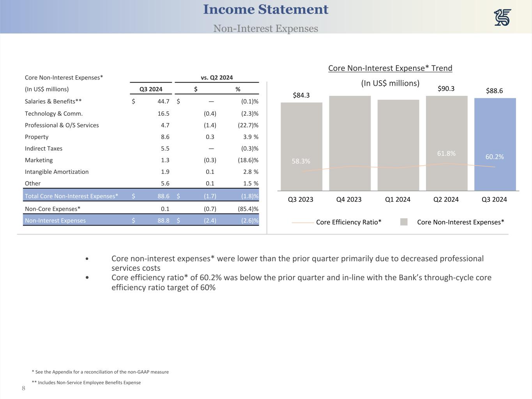This screenshot has height=399, width=532.
Task: Click the 5.5 Indirect Taxes value
Action: pos(165,148)
